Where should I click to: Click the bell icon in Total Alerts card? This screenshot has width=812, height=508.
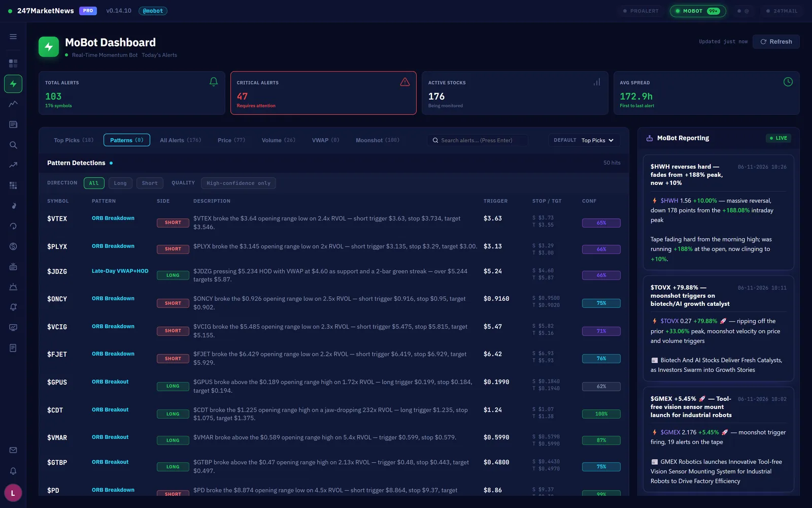tap(214, 82)
